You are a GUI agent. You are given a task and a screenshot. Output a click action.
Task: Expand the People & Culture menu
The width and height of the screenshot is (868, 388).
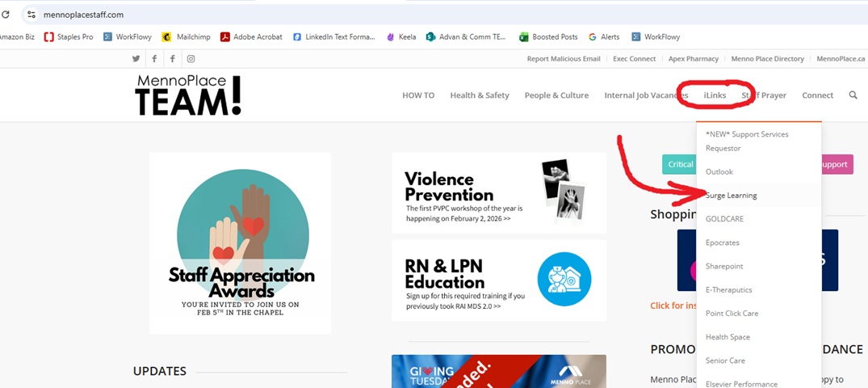coord(556,95)
